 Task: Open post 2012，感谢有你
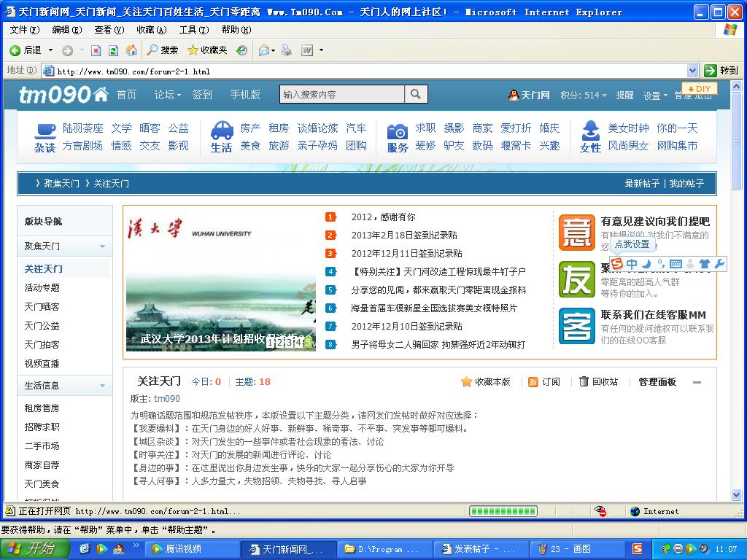pos(384,217)
